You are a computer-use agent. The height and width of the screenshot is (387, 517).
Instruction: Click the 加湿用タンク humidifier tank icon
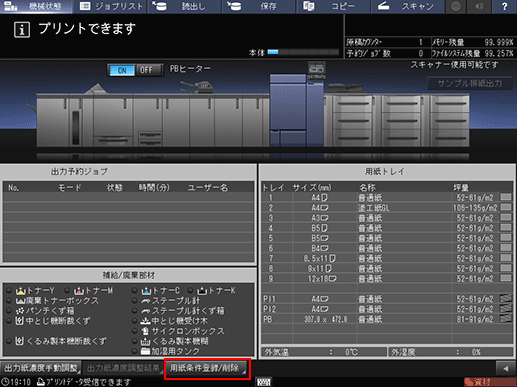145,351
